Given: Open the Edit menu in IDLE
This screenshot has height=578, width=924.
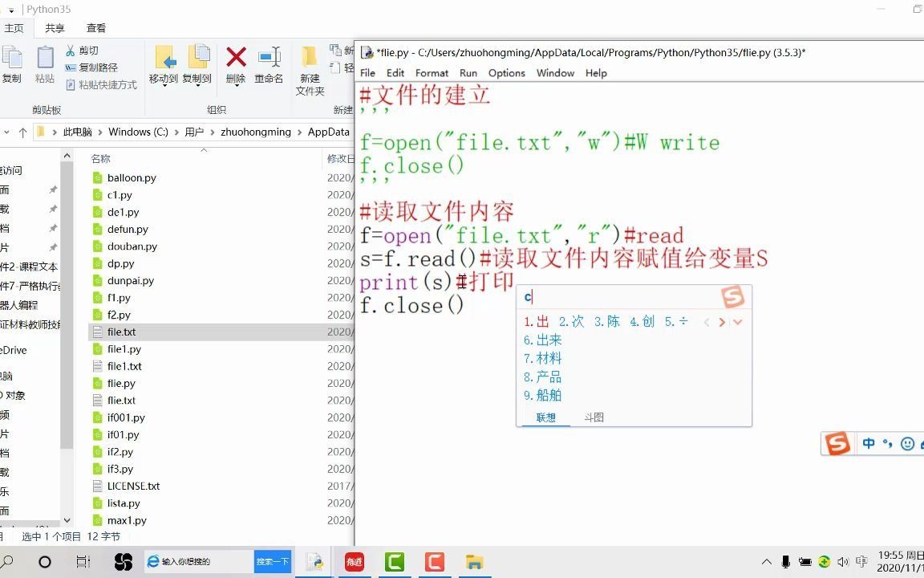Looking at the screenshot, I should [x=395, y=72].
